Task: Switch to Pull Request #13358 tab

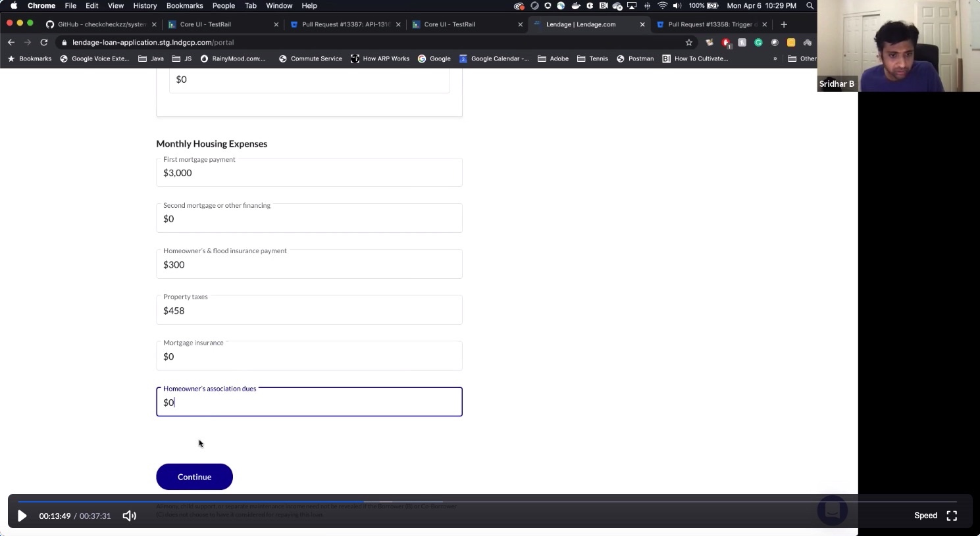Action: [712, 24]
